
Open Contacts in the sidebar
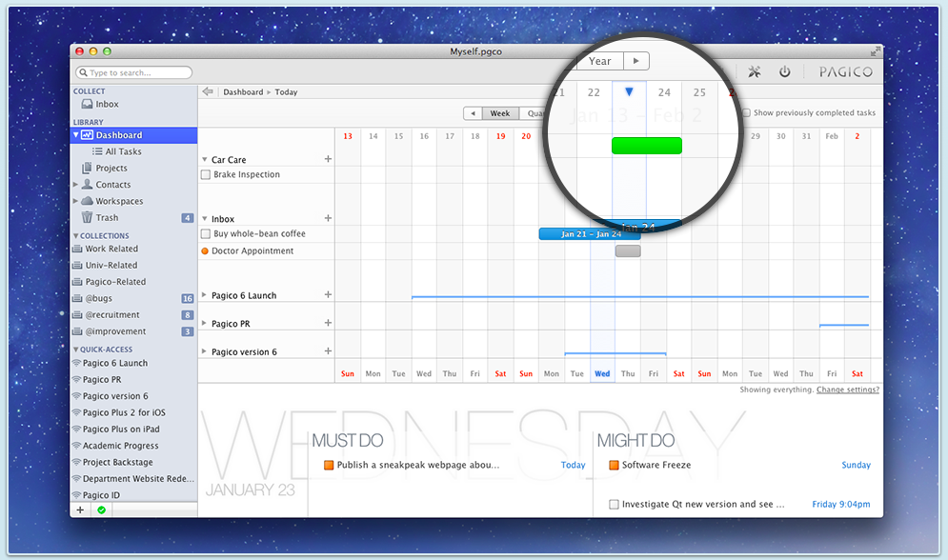[113, 185]
